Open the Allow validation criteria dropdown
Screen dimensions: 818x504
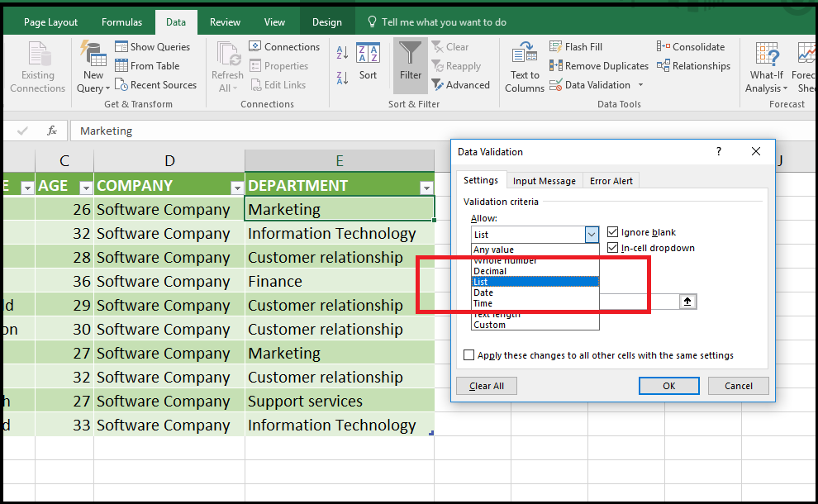click(x=592, y=235)
